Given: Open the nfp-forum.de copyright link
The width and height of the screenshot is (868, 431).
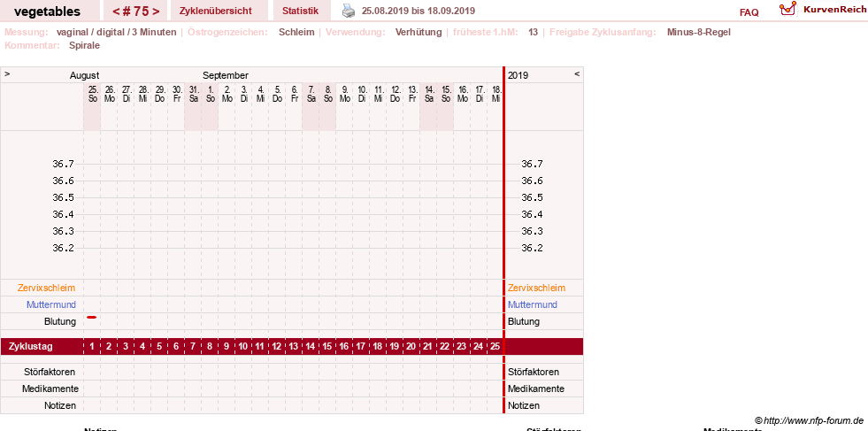Looking at the screenshot, I should (x=809, y=419).
